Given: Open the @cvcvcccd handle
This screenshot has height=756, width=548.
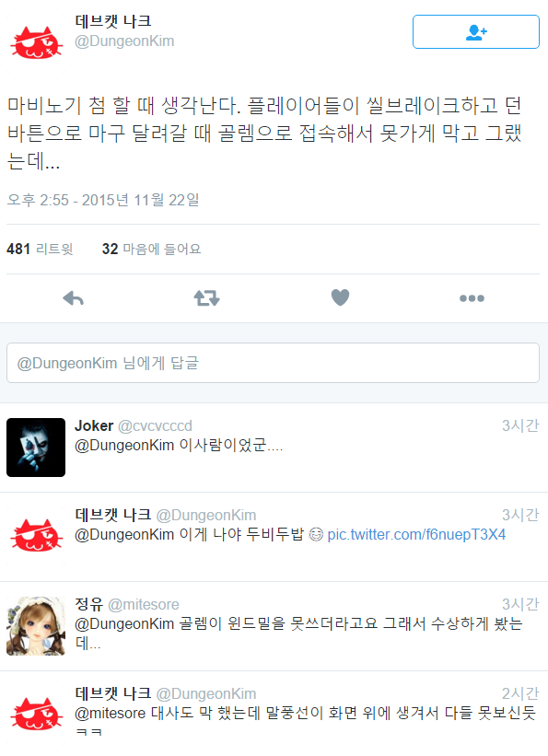Looking at the screenshot, I should coord(155,425).
